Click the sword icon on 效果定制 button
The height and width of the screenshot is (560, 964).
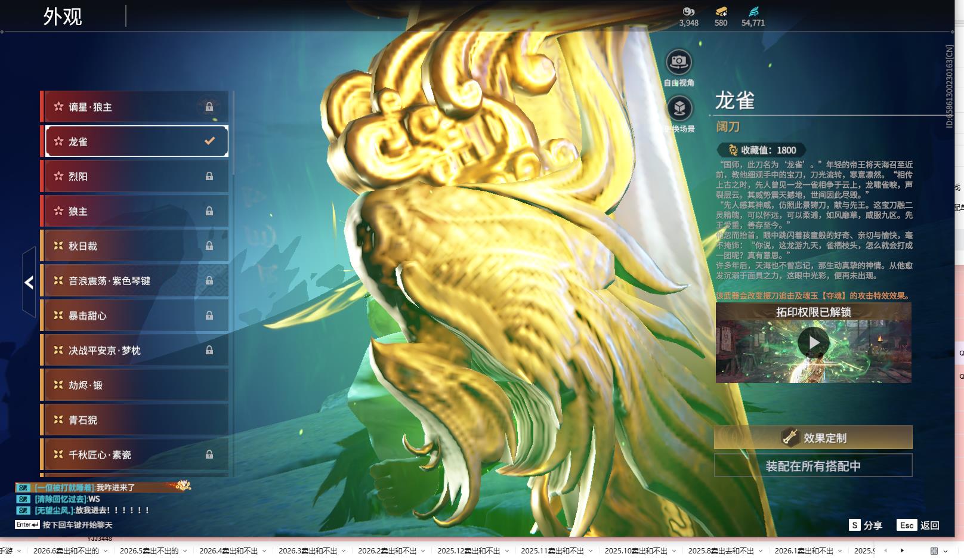790,437
